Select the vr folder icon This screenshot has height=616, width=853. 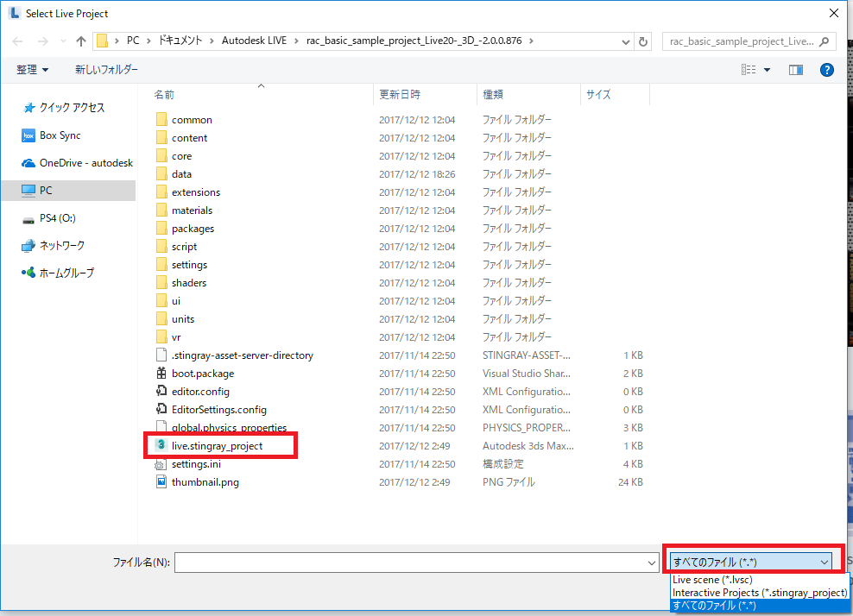[161, 337]
